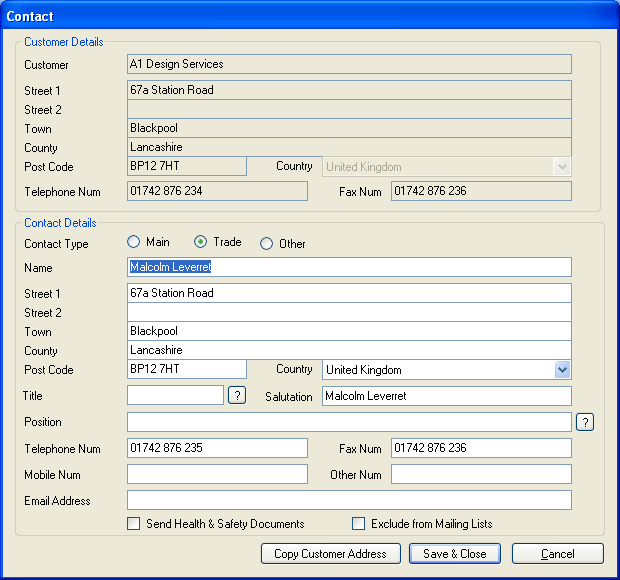Image resolution: width=620 pixels, height=580 pixels.
Task: Click the contact County field
Action: 349,350
